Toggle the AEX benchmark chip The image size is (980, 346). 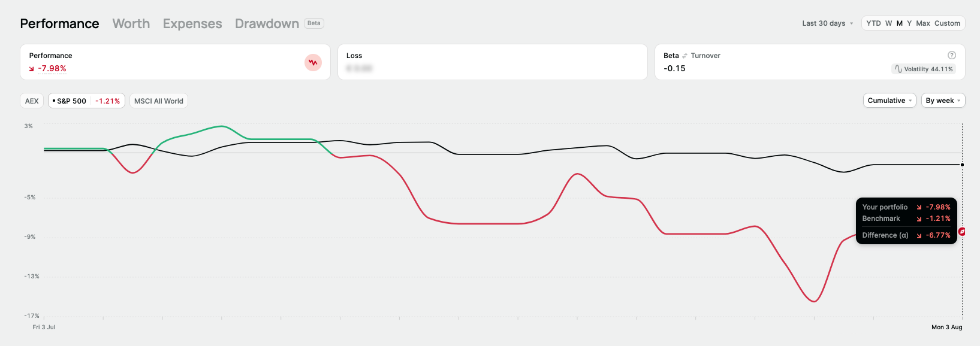pos(32,101)
